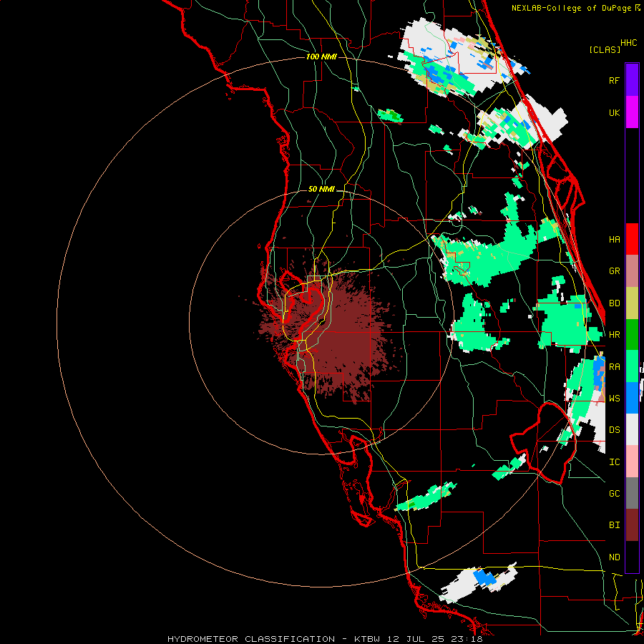Click the "DS" legend label
This screenshot has height=644, width=644.
click(x=614, y=430)
